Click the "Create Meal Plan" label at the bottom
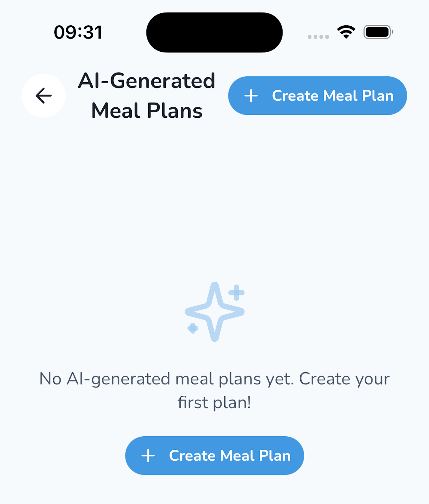 coord(230,456)
